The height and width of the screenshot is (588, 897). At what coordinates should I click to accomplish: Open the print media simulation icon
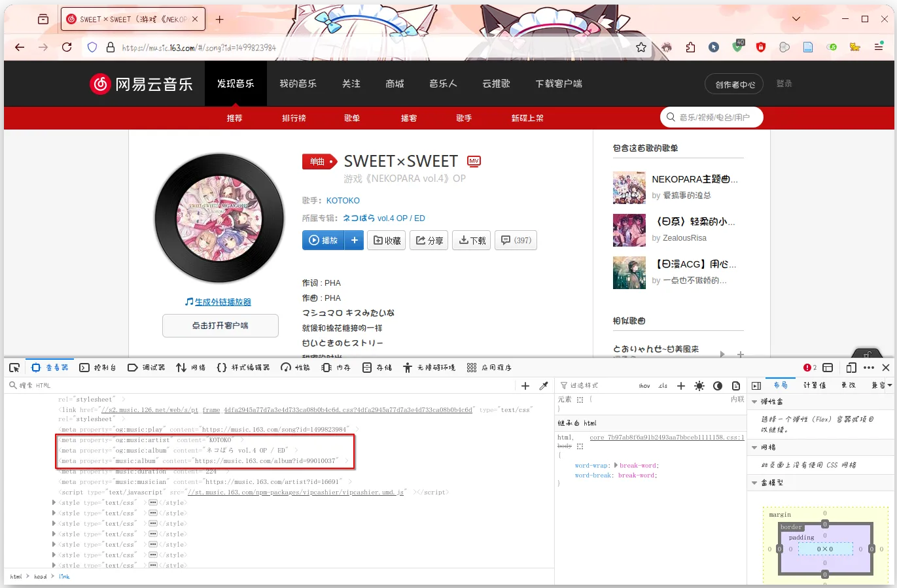click(735, 386)
